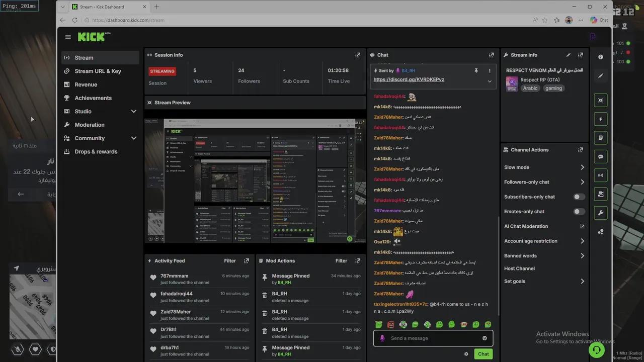
Task: Refresh the browser page
Action: tap(75, 20)
